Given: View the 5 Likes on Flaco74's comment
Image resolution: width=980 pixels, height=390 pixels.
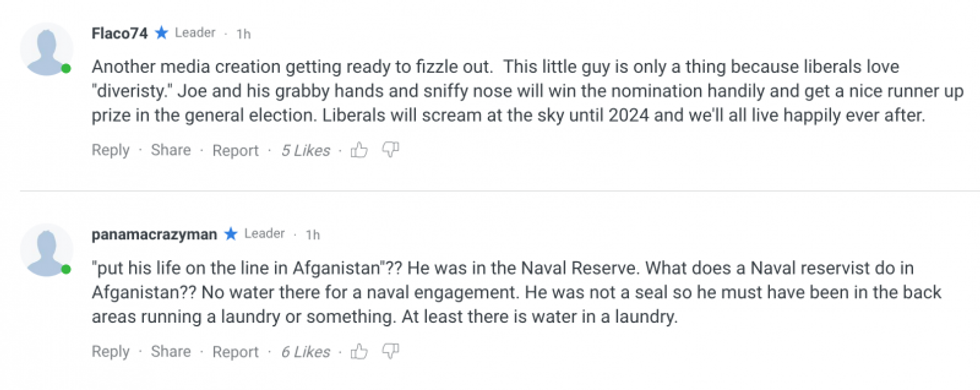Looking at the screenshot, I should click(x=305, y=150).
